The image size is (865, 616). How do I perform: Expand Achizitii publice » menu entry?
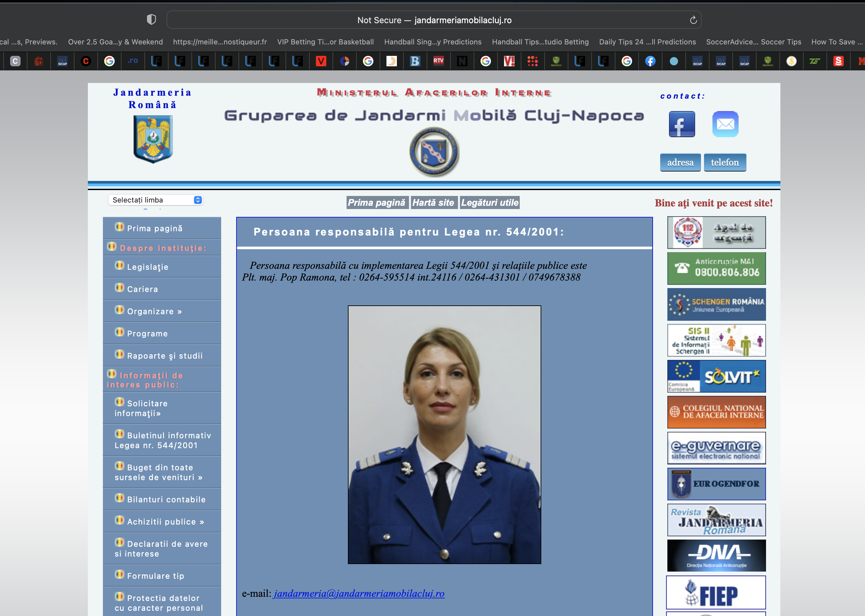(165, 522)
